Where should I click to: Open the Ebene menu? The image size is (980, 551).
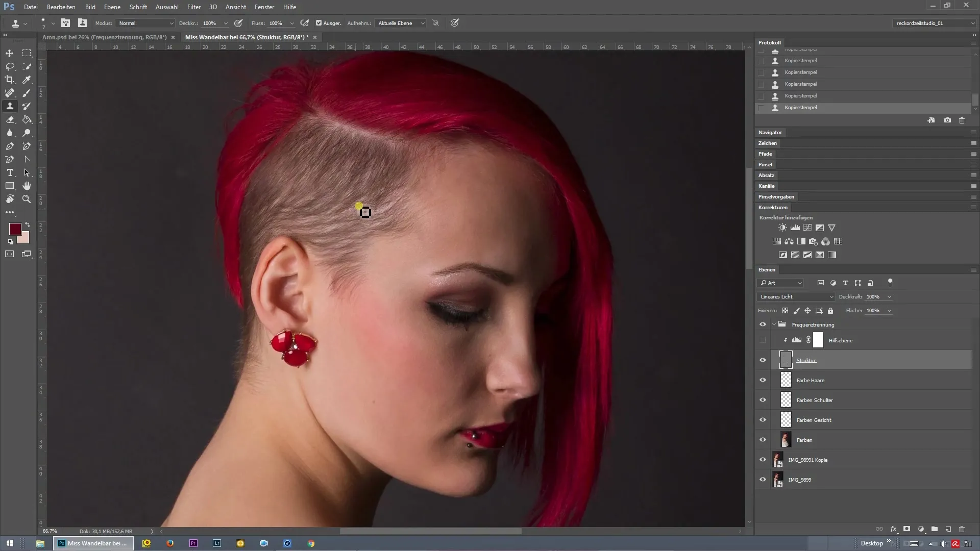[112, 7]
